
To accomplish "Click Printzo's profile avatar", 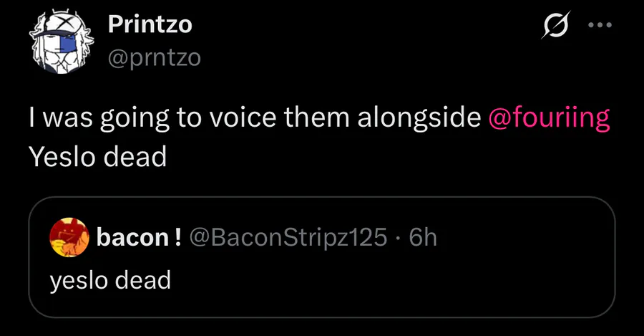I will click(x=60, y=42).
